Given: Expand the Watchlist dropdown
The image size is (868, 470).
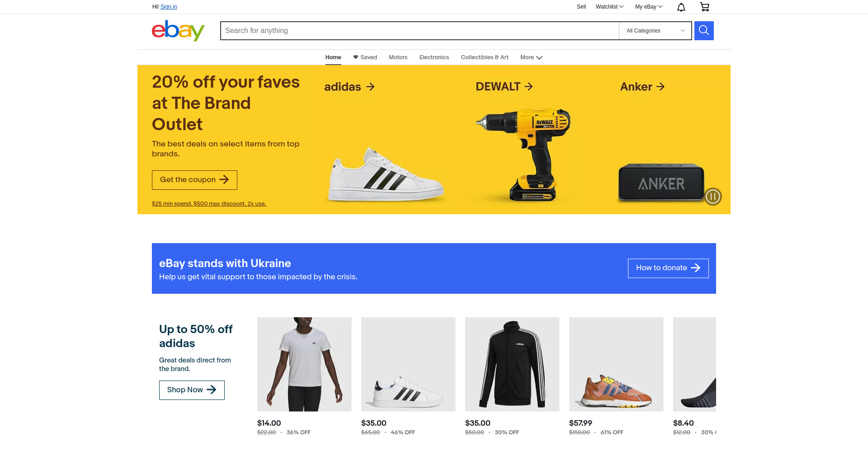Looking at the screenshot, I should pyautogui.click(x=609, y=7).
